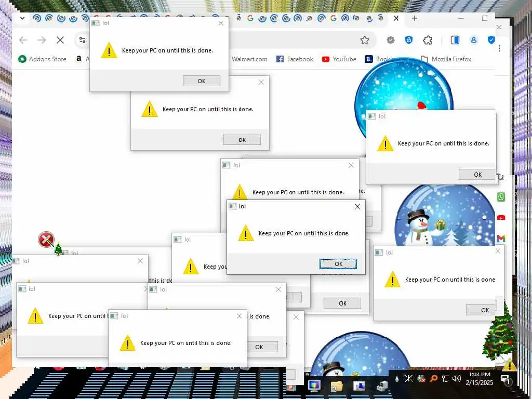Click the red X icon near small tree
532x399 pixels.
(46, 240)
